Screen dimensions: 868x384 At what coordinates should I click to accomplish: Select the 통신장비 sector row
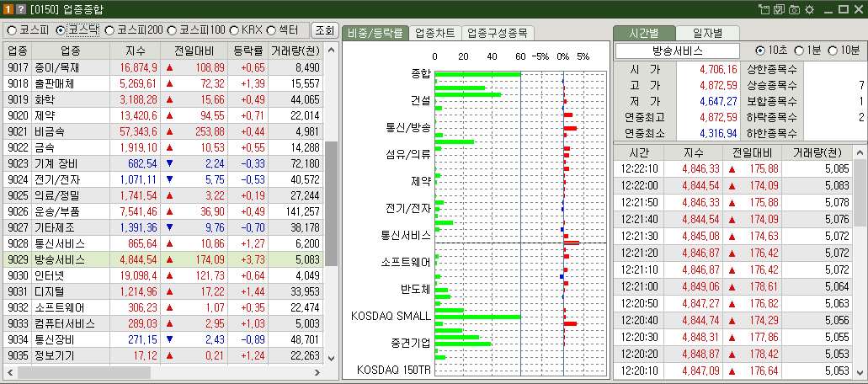[164, 339]
